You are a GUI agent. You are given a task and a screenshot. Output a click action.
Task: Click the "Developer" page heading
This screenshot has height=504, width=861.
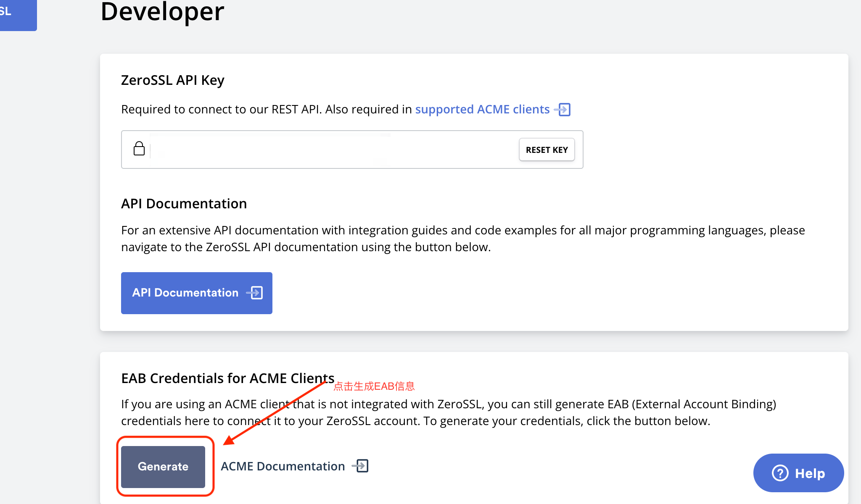click(x=162, y=12)
